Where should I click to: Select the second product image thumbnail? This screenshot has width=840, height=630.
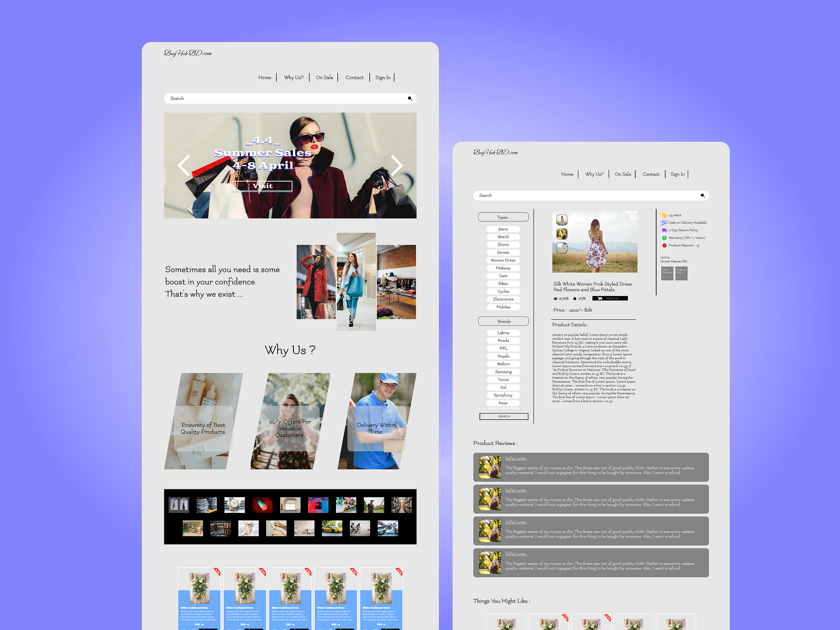click(x=562, y=234)
